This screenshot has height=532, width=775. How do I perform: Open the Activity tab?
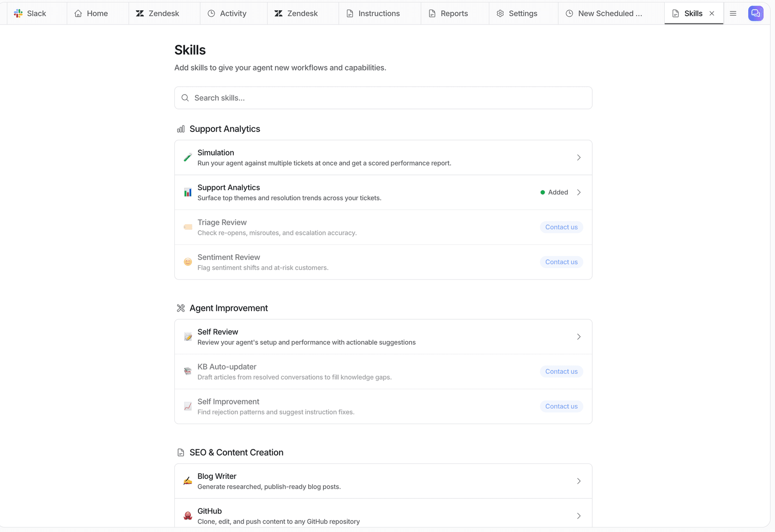(x=233, y=13)
